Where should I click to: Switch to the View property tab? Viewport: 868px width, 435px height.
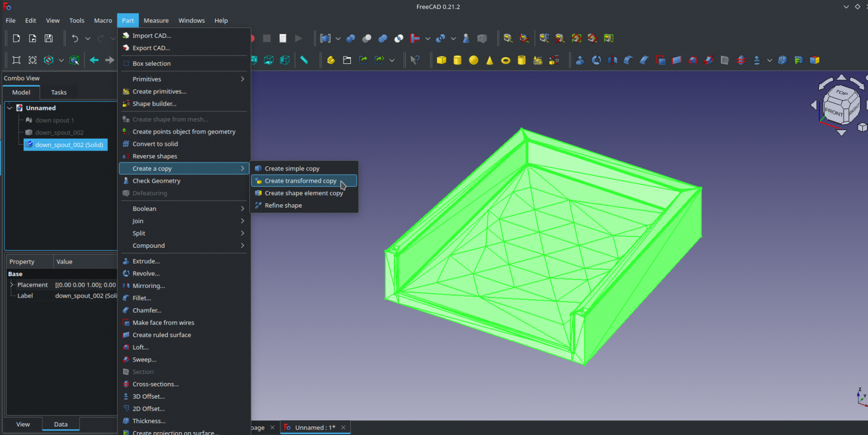point(23,424)
